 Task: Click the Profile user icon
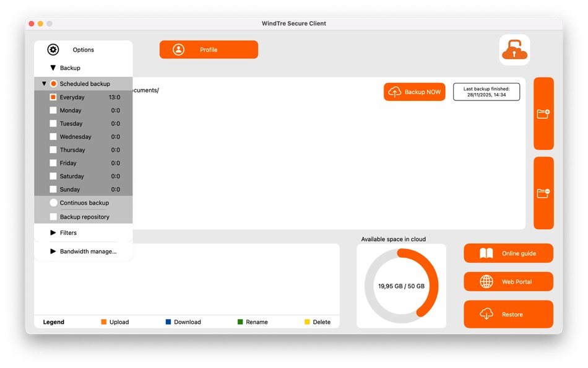click(179, 50)
